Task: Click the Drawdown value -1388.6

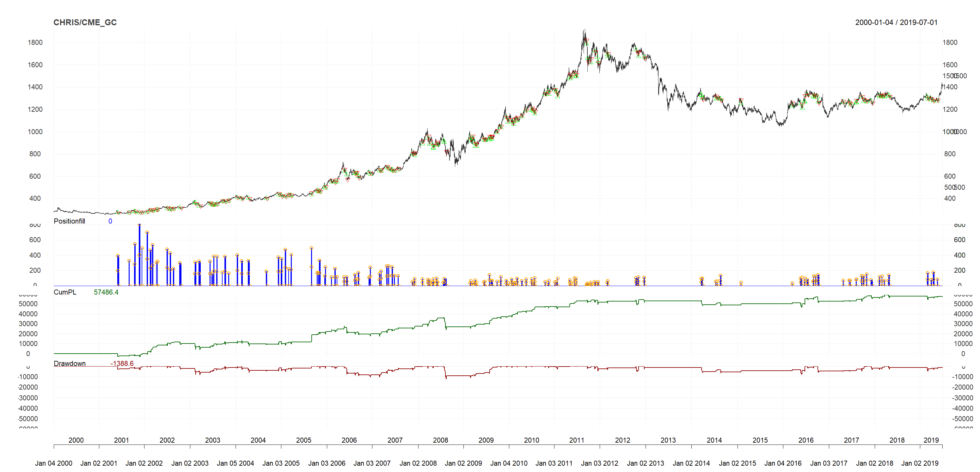Action: (122, 363)
